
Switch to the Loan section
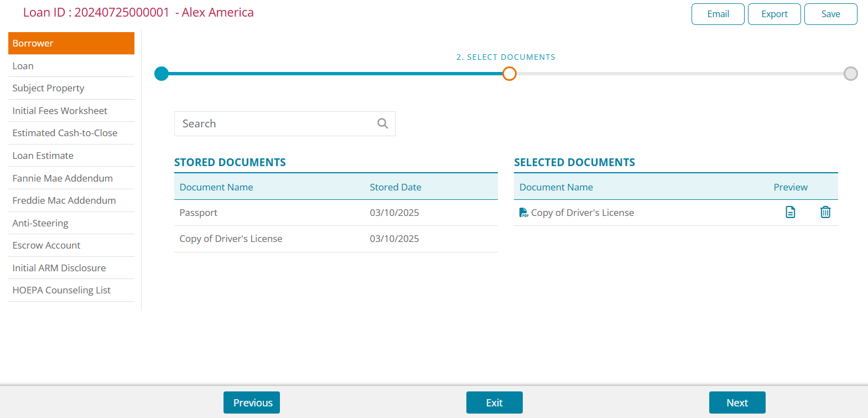[71, 66]
